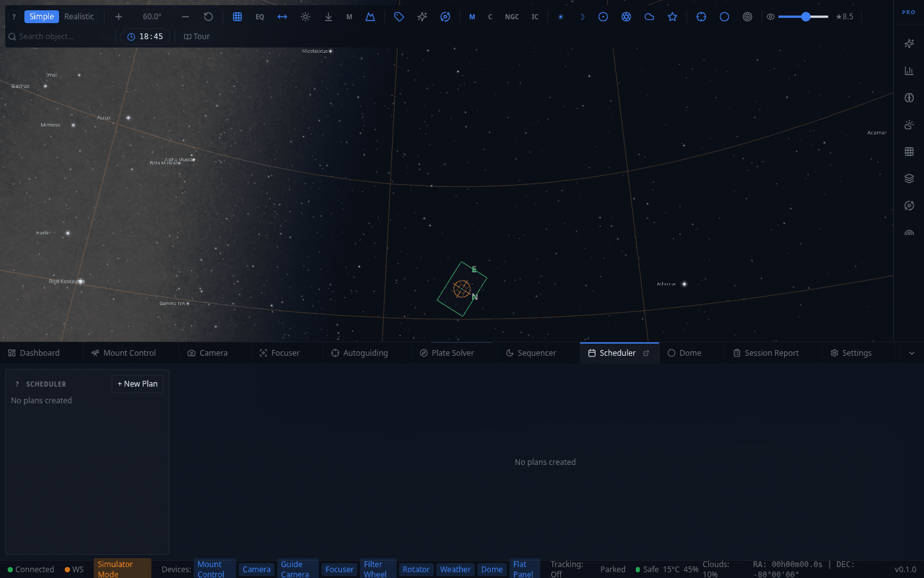The height and width of the screenshot is (578, 924).
Task: Open the bar chart panel in sidebar
Action: 909,71
